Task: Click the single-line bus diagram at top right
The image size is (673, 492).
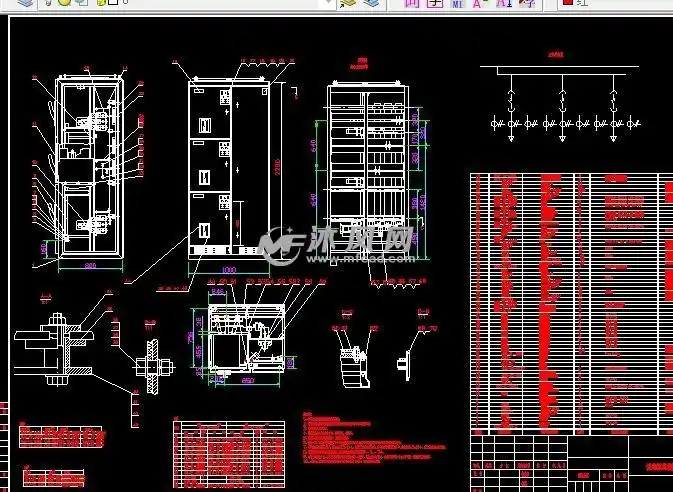Action: pos(561,100)
